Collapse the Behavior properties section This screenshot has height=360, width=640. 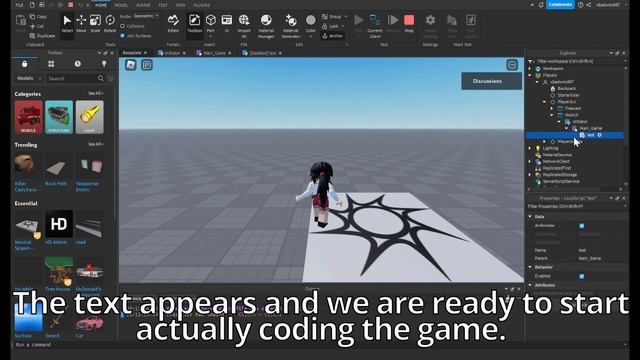point(530,267)
